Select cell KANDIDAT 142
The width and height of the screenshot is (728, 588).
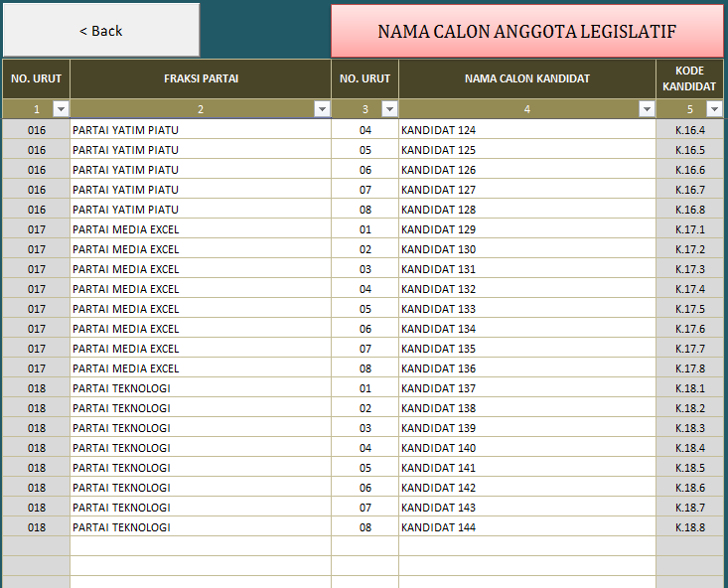pos(527,488)
